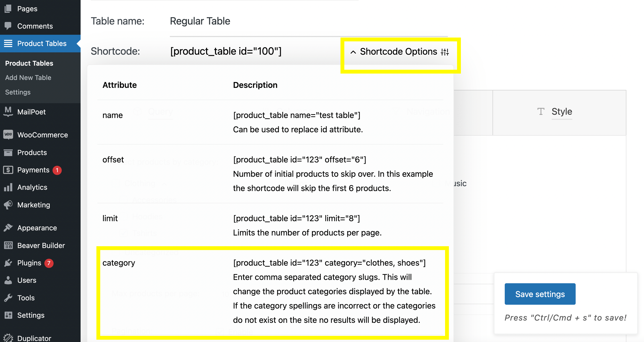Collapse the Shortcode Options chevron
The image size is (644, 342).
pyautogui.click(x=353, y=52)
